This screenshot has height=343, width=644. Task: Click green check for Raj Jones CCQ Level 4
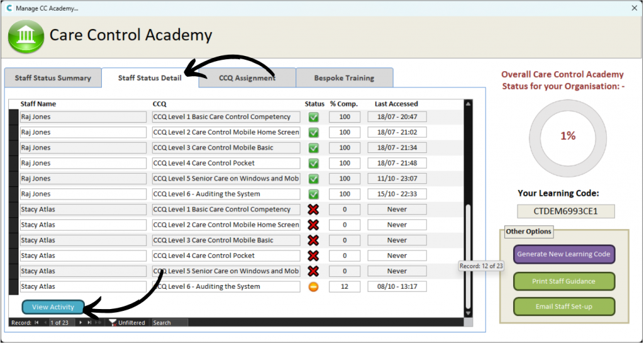tap(313, 163)
